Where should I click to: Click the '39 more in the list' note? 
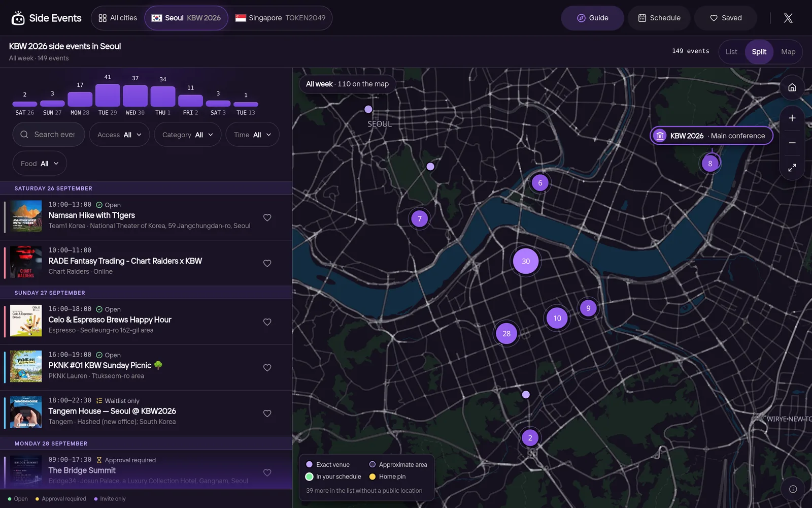pos(364,491)
